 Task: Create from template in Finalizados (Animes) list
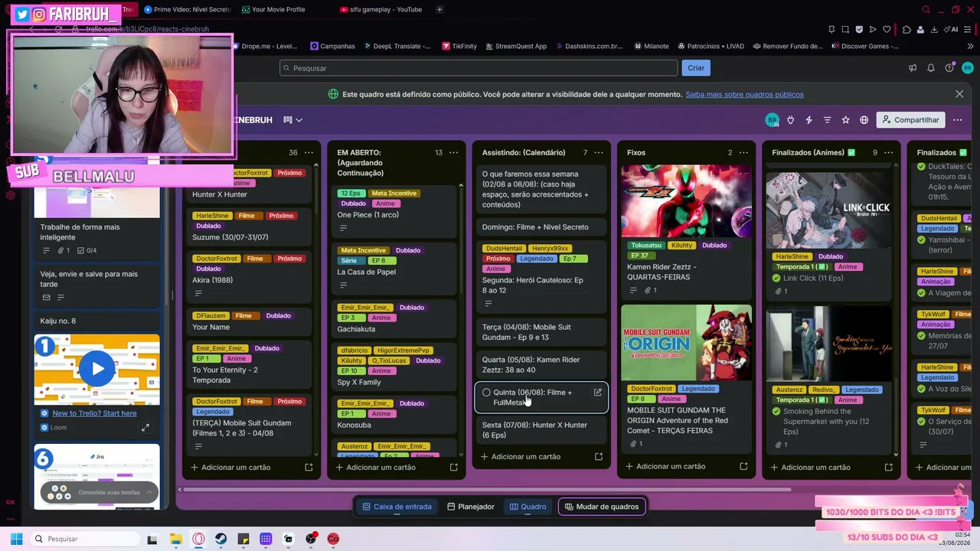tap(888, 468)
